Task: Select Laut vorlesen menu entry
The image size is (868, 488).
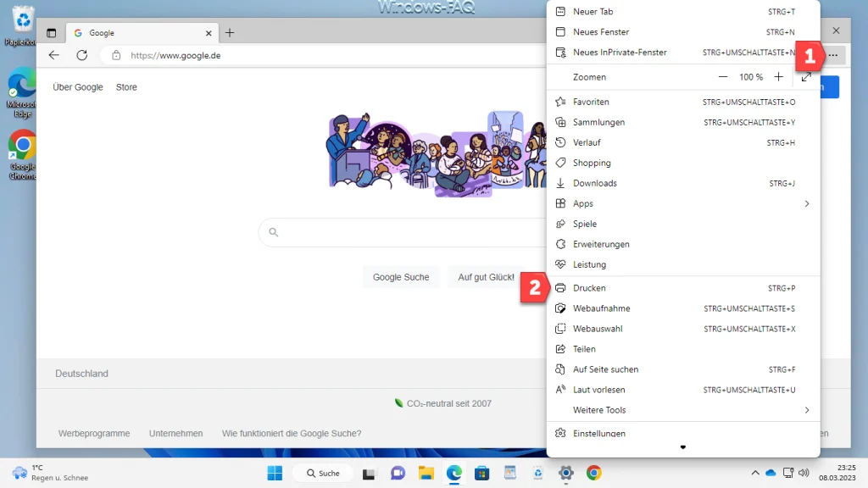Action: [683, 390]
